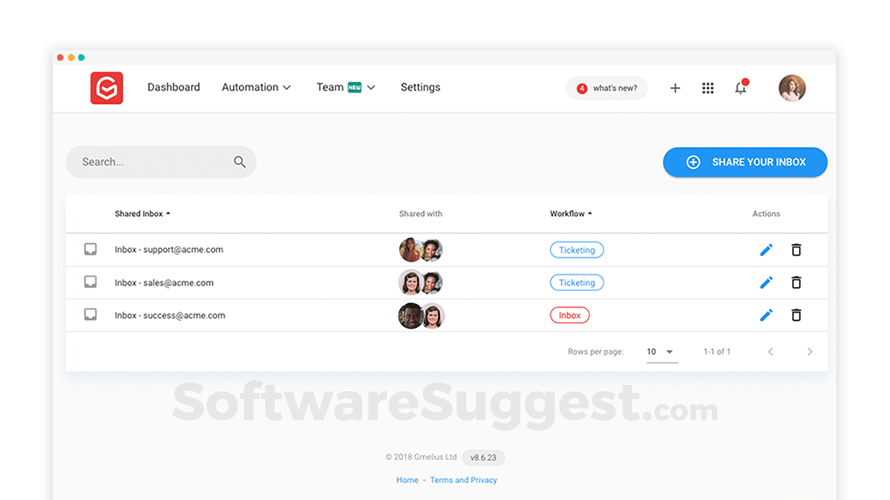
Task: Expand the Automation dropdown menu
Action: 256,87
